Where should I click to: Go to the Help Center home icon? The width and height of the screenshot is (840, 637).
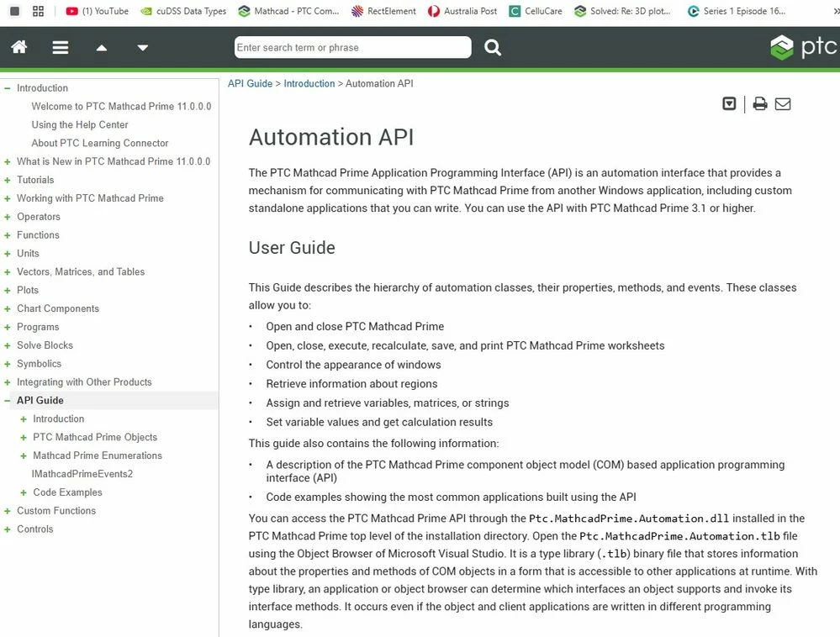click(x=19, y=47)
